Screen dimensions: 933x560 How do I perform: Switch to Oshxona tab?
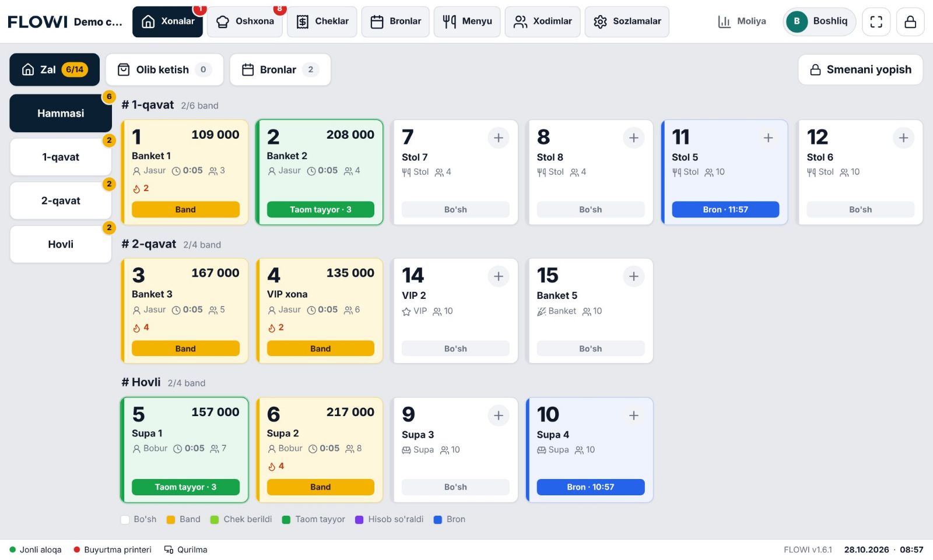click(245, 22)
